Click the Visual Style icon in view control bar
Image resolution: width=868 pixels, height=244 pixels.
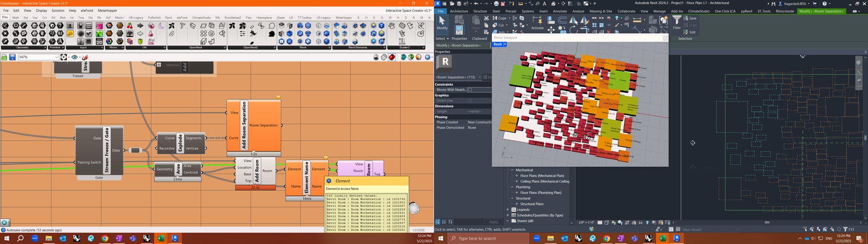pos(606,222)
